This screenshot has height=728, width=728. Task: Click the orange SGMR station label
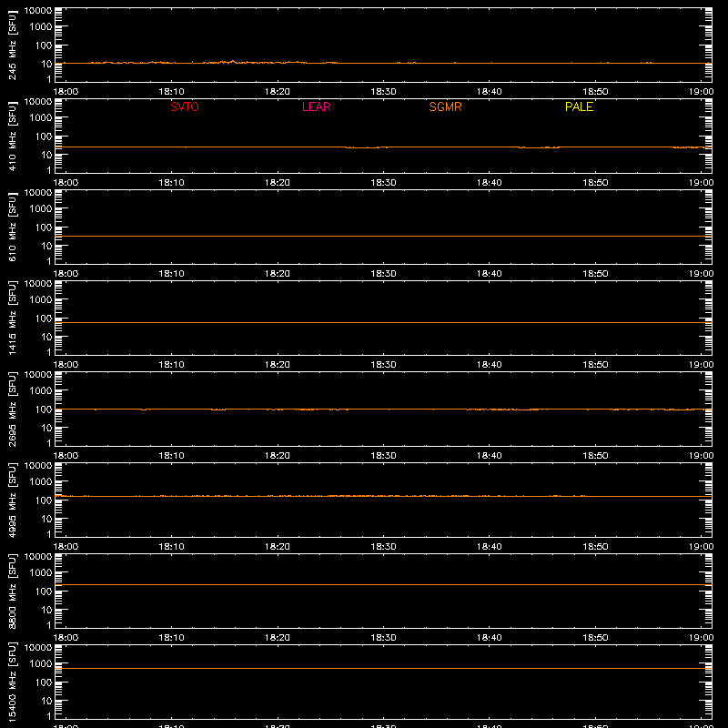pyautogui.click(x=445, y=106)
